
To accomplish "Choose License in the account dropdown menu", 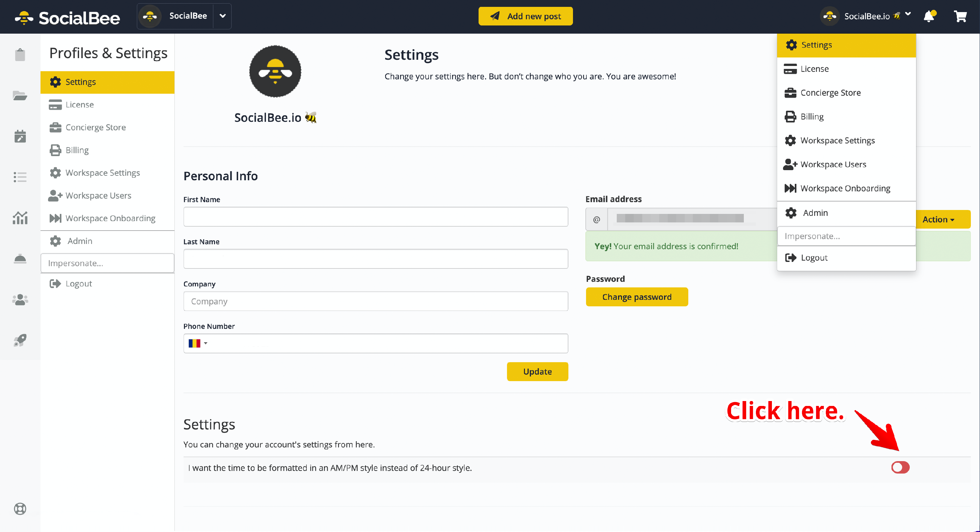I will [x=846, y=69].
